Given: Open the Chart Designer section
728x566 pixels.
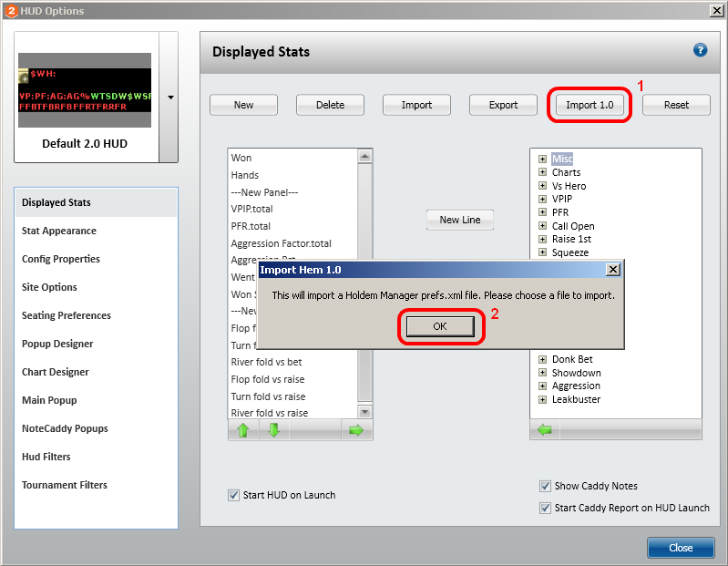Looking at the screenshot, I should pyautogui.click(x=96, y=372).
